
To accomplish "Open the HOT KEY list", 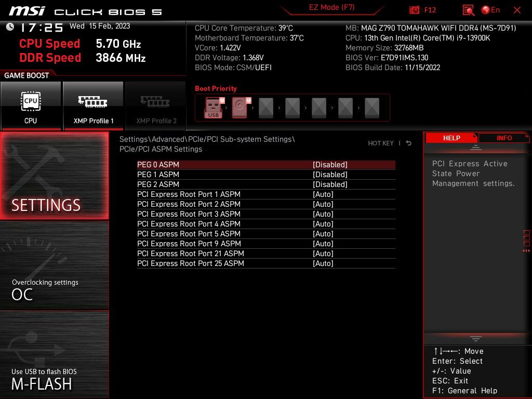I will pyautogui.click(x=381, y=143).
